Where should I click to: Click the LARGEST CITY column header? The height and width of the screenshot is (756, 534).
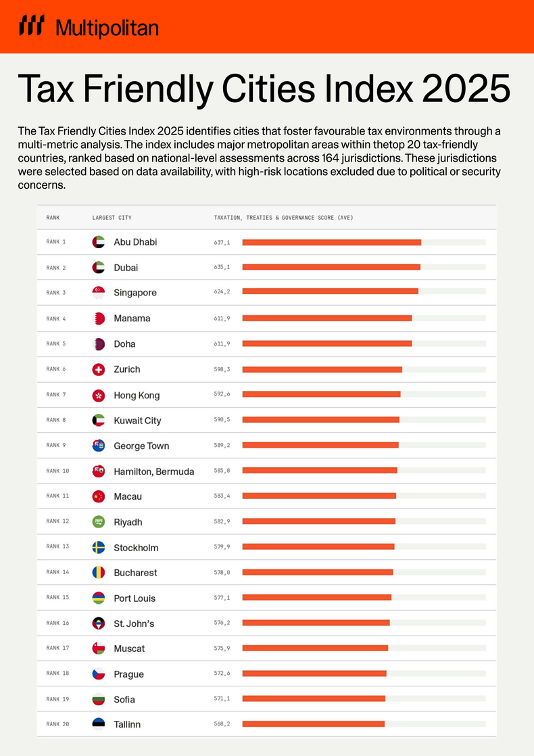coord(112,218)
